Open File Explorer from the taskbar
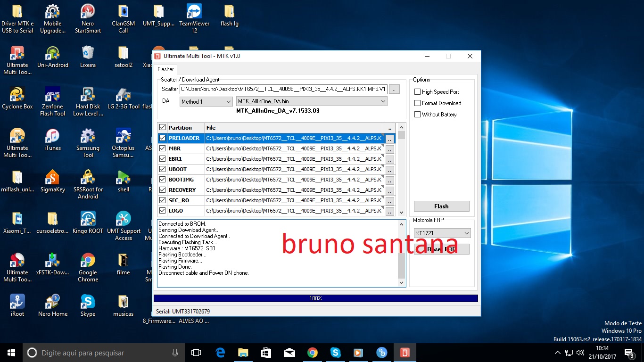The width and height of the screenshot is (644, 362). [x=243, y=353]
